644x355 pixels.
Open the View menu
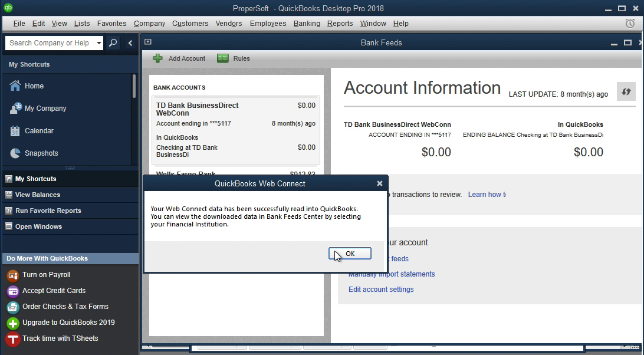[59, 24]
